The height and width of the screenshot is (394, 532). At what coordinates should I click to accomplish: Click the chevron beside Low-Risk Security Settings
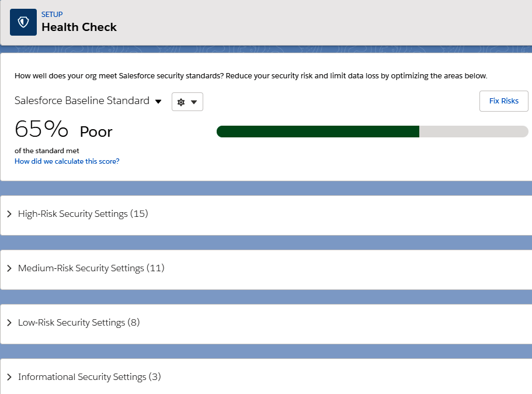(9, 322)
